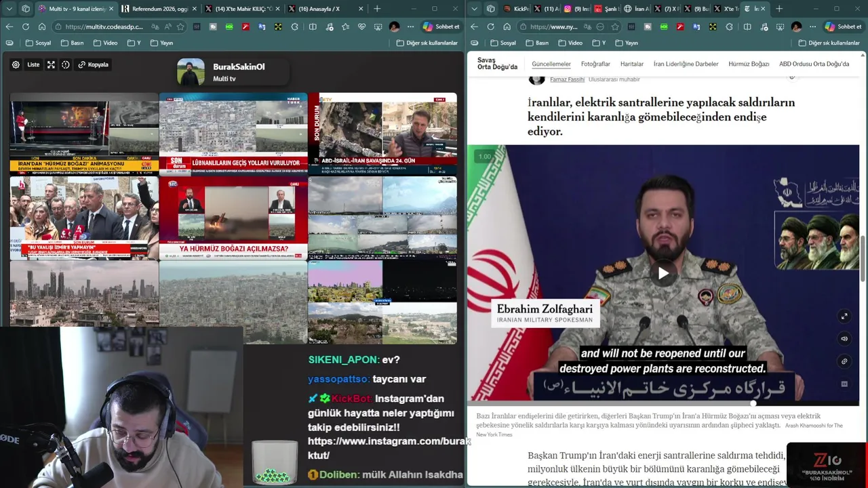The width and height of the screenshot is (868, 488).
Task: Open tab actions menu in right browser
Action: click(x=474, y=9)
